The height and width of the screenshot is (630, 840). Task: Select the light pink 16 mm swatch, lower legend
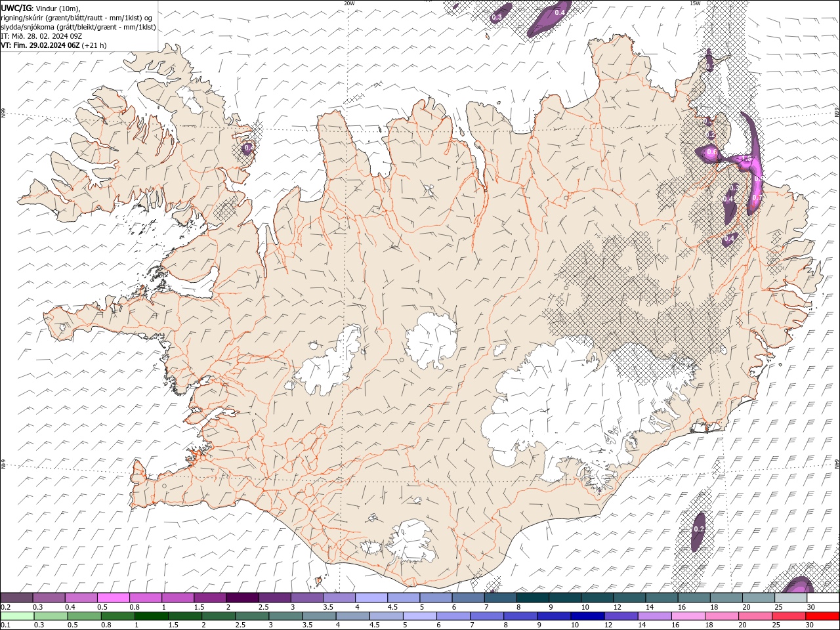[x=687, y=616]
